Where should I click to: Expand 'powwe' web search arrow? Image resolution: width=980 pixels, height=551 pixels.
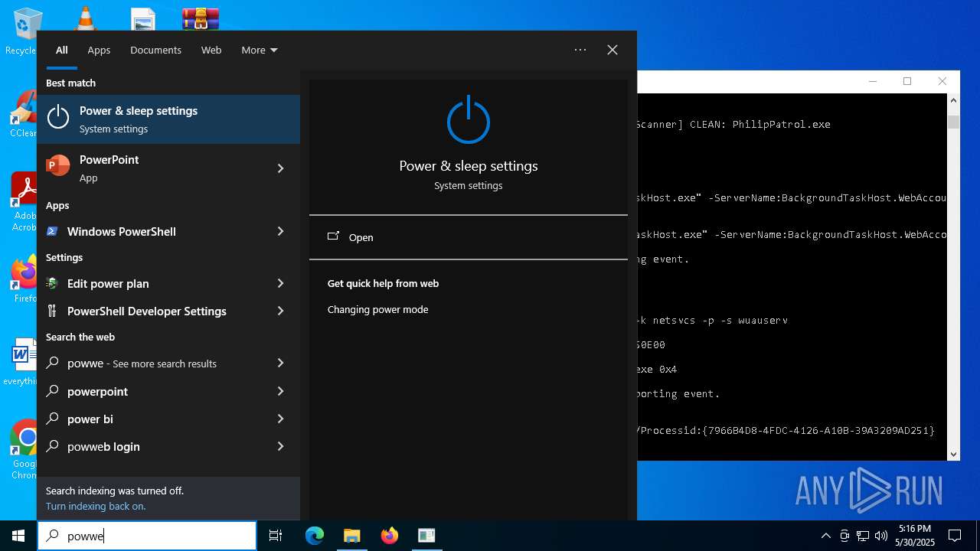tap(280, 363)
